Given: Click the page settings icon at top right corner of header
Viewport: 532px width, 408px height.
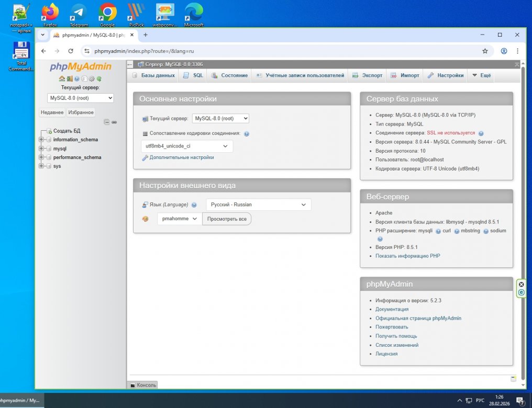Looking at the screenshot, I should coord(517,64).
